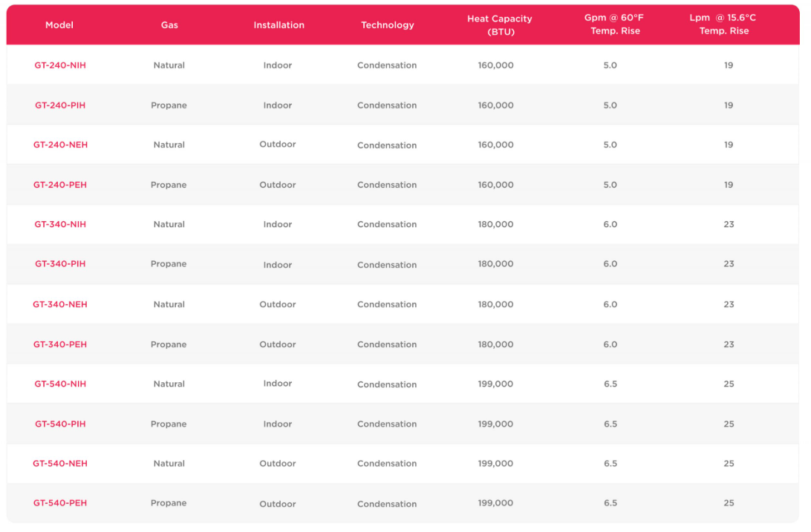Click the 199,000 heat capacity for GT-540-PEH
The height and width of the screenshot is (532, 811).
tap(495, 503)
